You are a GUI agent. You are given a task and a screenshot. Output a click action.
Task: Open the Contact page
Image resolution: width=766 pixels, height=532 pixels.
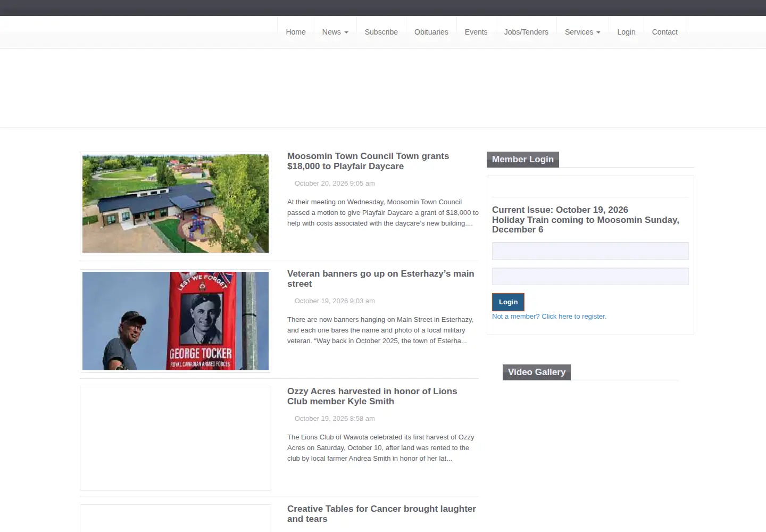click(x=665, y=32)
